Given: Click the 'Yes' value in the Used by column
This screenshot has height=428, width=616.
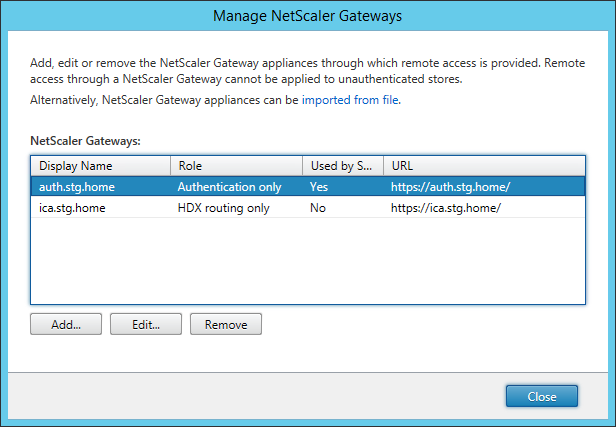Looking at the screenshot, I should [x=319, y=186].
